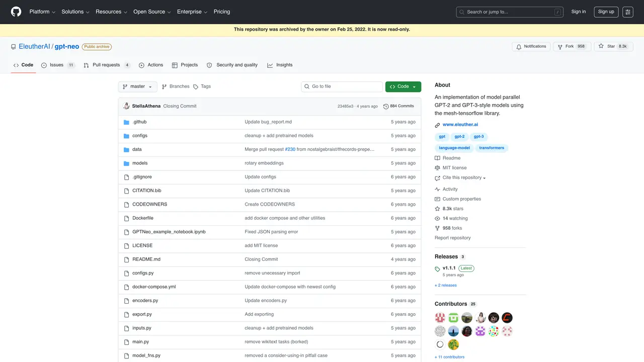The width and height of the screenshot is (644, 362).
Task: Click StellaAthena's avatar in commit header
Action: (126, 106)
